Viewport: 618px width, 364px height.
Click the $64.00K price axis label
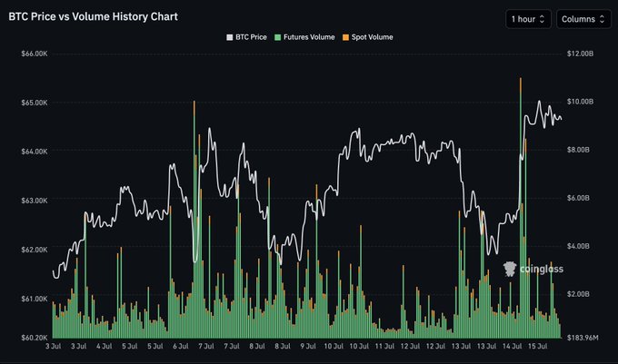[x=35, y=152]
